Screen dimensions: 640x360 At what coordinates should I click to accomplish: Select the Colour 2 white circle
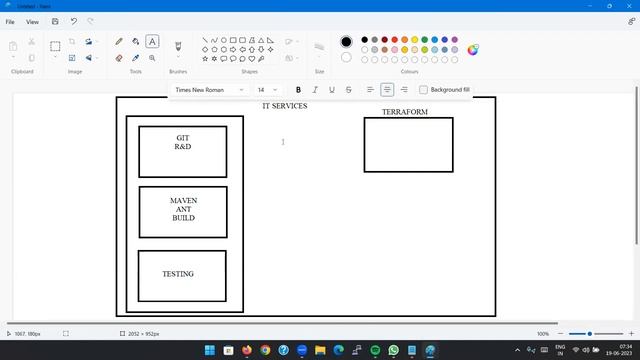[x=346, y=58]
